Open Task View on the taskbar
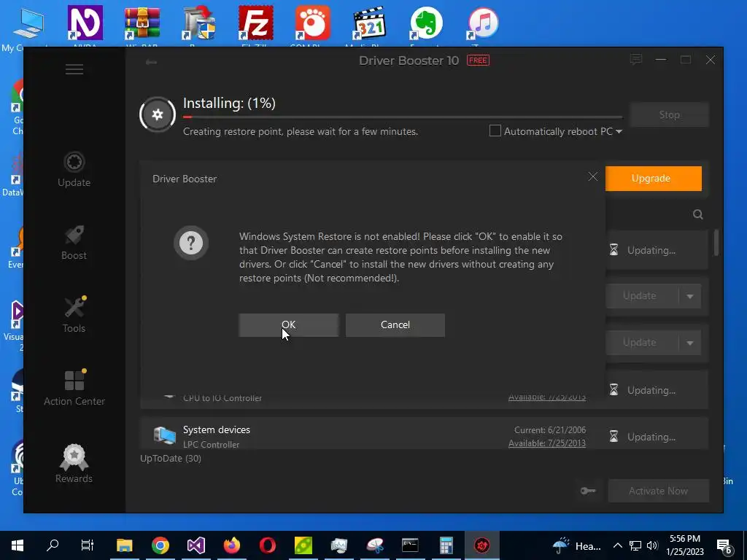The image size is (747, 560). tap(88, 545)
